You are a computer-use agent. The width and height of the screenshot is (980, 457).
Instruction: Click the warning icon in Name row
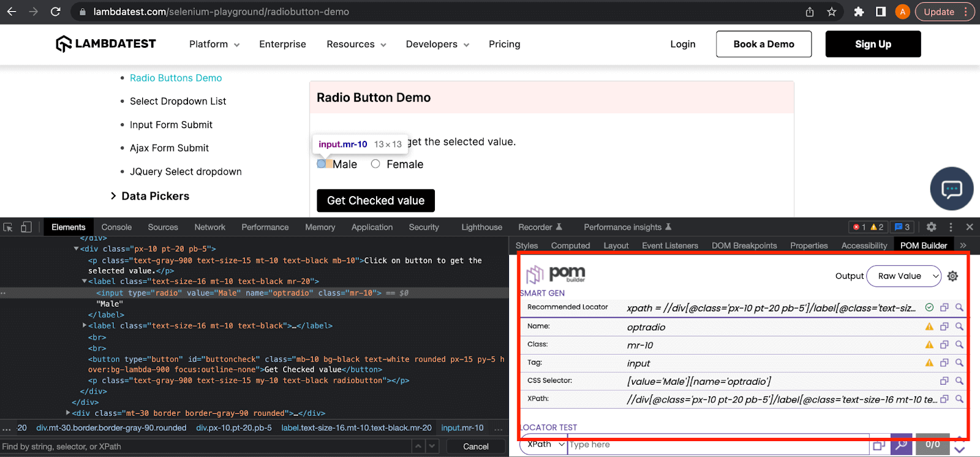[929, 327]
